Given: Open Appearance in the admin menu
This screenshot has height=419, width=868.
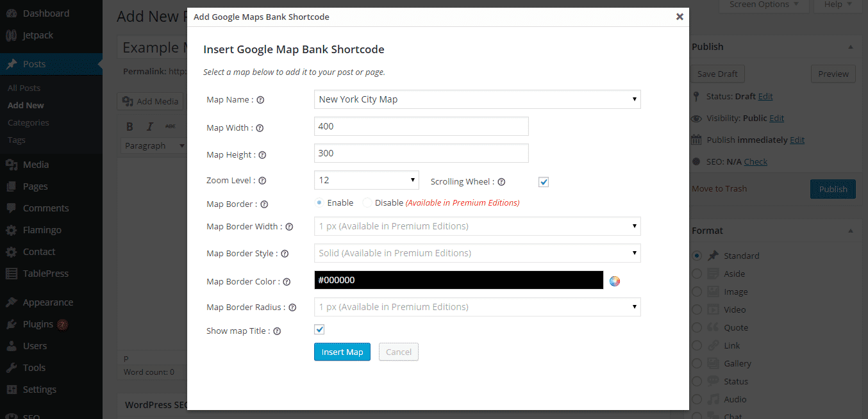Looking at the screenshot, I should coord(47,302).
